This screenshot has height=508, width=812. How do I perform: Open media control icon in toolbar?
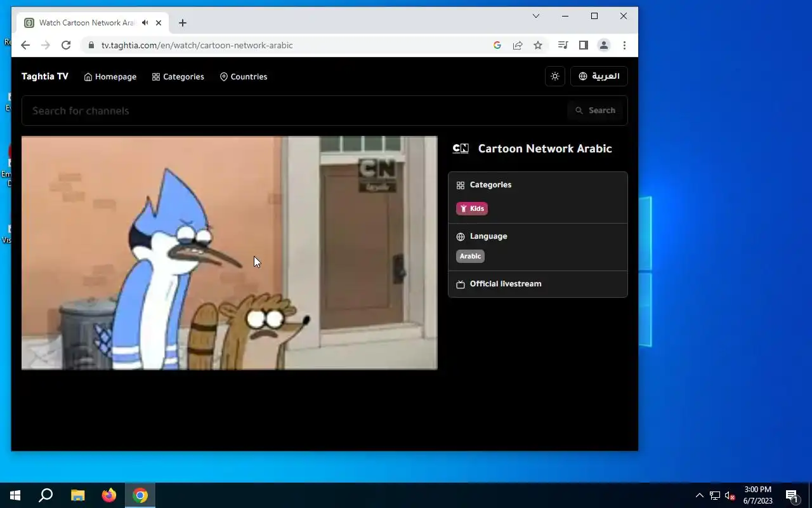563,45
